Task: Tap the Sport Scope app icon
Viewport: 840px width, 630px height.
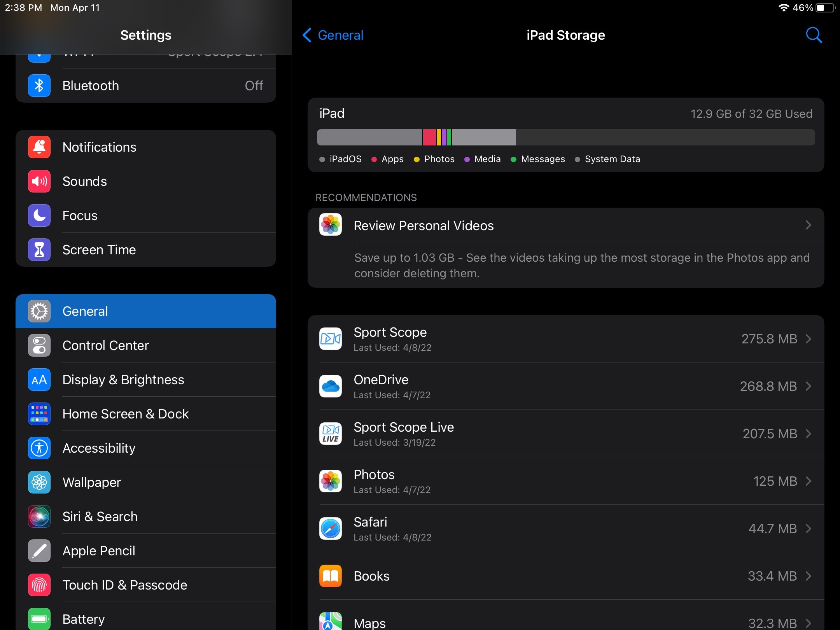Action: point(331,339)
